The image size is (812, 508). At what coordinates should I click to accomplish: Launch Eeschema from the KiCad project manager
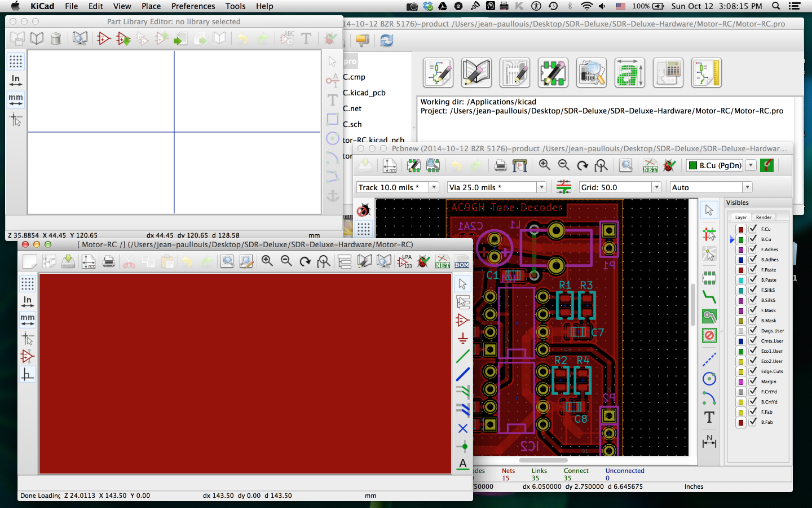coord(438,72)
